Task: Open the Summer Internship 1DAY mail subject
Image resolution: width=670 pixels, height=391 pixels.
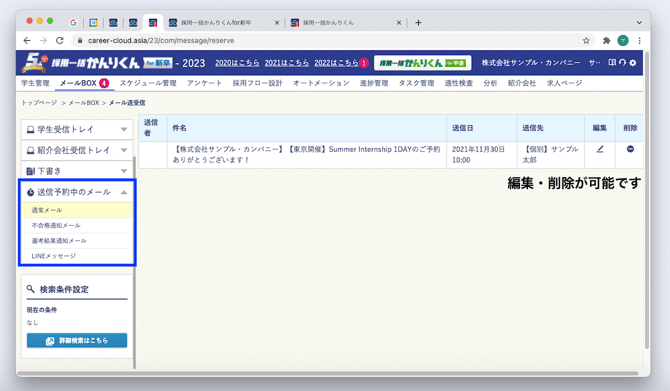Action: [306, 154]
